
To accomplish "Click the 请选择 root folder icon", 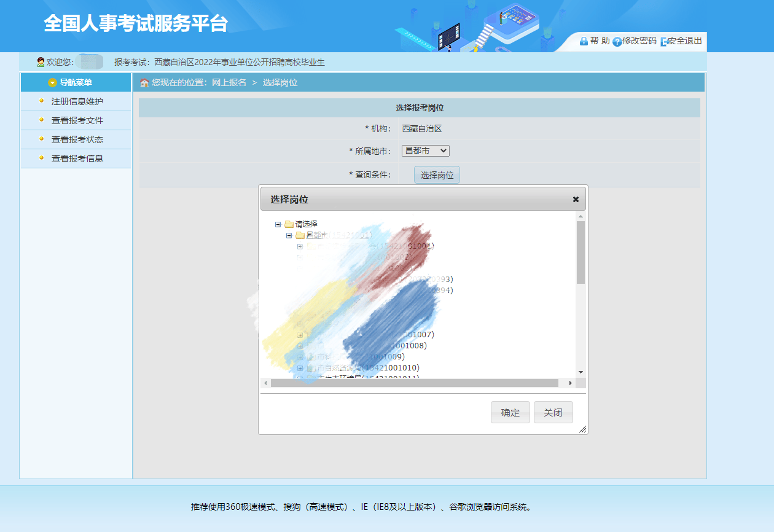I will [289, 224].
